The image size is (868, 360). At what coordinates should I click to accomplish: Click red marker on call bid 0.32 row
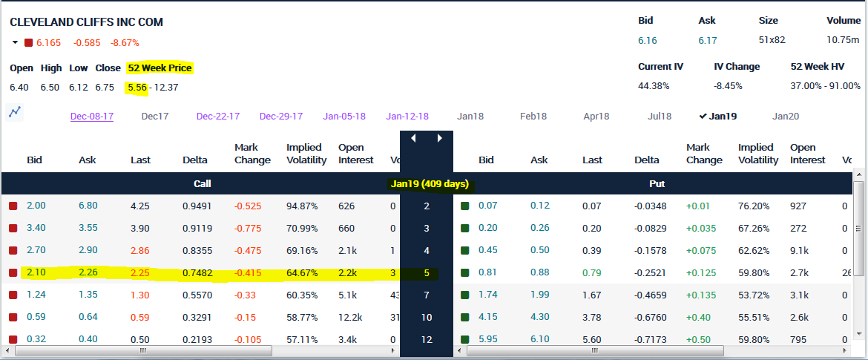(x=13, y=339)
